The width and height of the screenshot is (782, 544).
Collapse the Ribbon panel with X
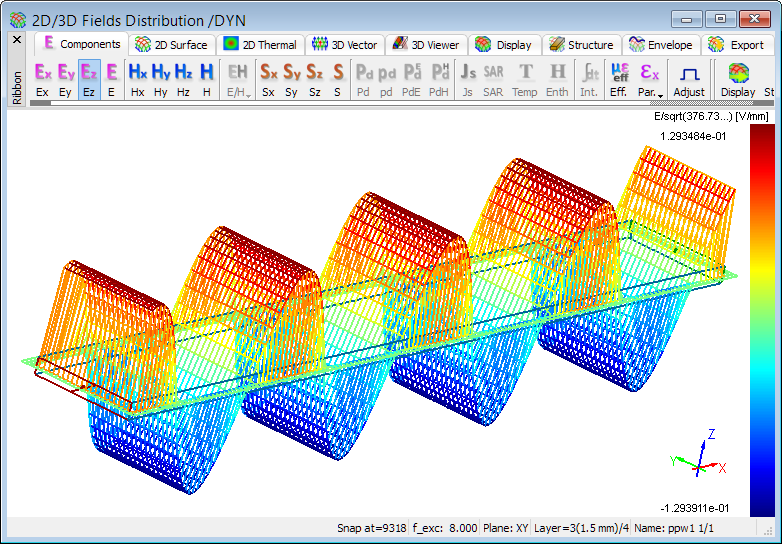point(16,40)
